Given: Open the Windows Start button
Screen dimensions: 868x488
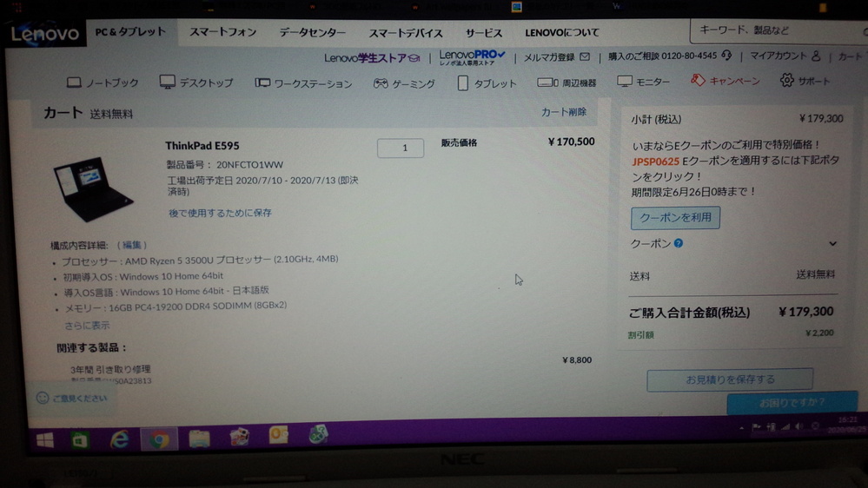Looking at the screenshot, I should pyautogui.click(x=45, y=440).
